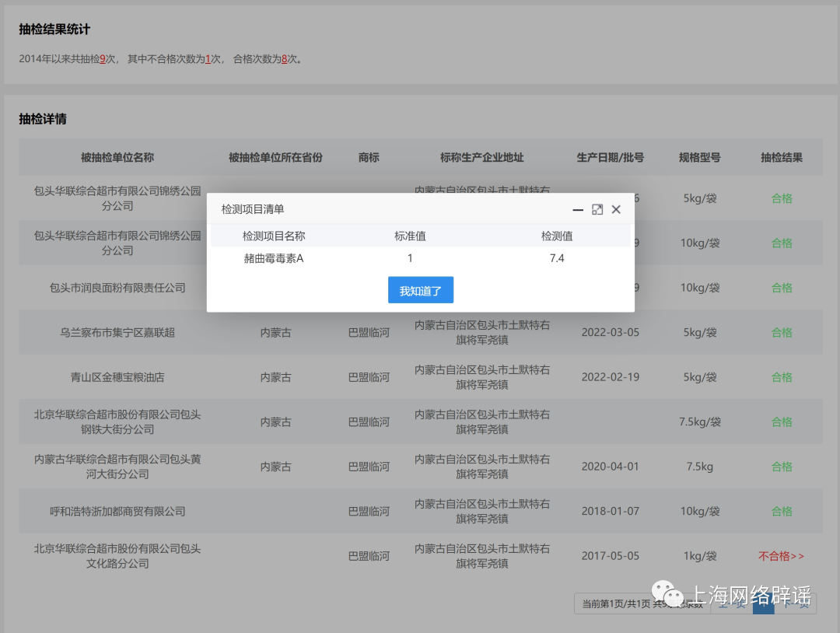Click 合格 result for 乌兰察布市集宁区嘉联超 row
Image resolution: width=840 pixels, height=633 pixels.
tap(782, 332)
